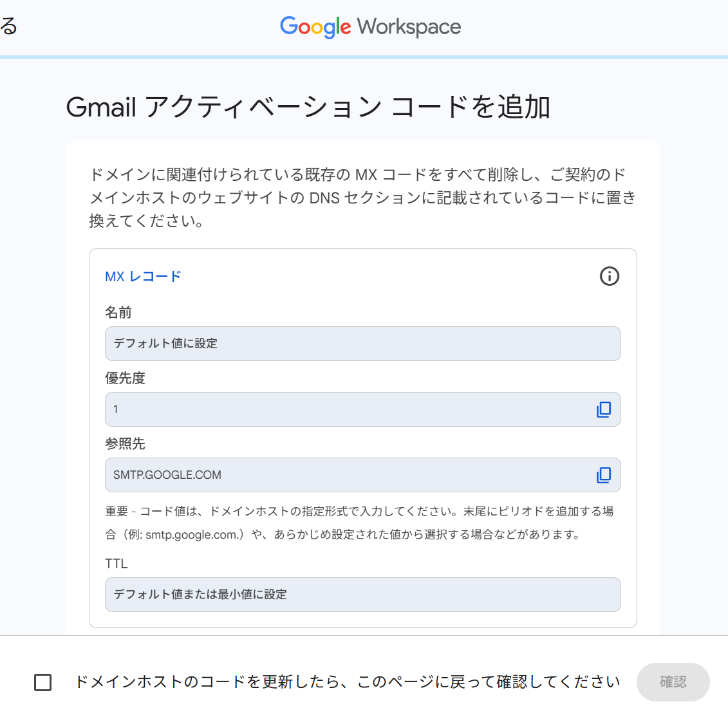Click the info icon in MX record card
Screen dimensions: 728x715
(609, 276)
